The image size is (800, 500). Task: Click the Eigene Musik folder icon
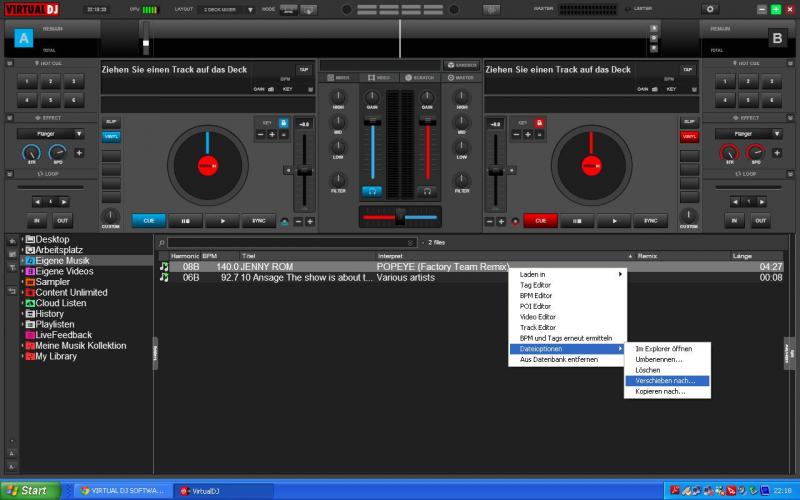coord(30,260)
